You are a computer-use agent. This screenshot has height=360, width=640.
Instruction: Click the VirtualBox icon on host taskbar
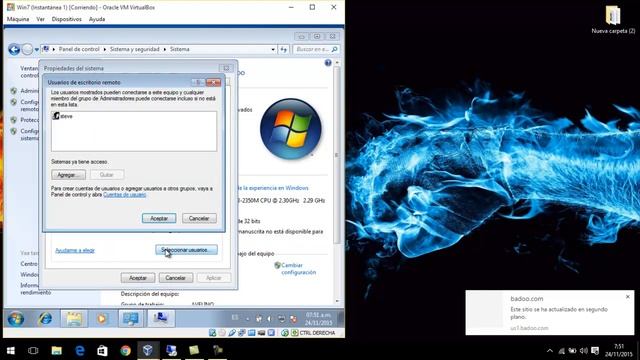[x=148, y=350]
